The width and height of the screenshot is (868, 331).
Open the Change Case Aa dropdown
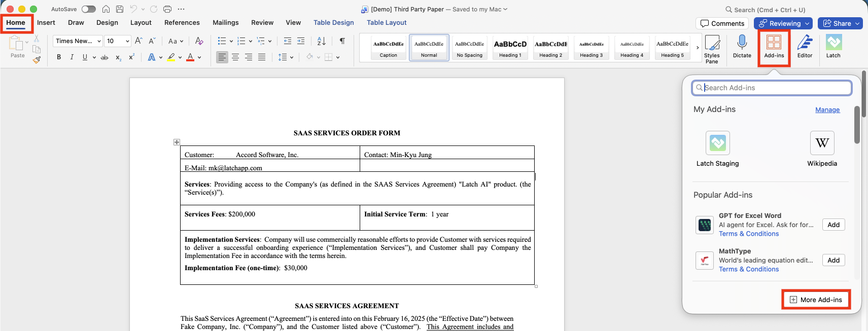coord(176,41)
